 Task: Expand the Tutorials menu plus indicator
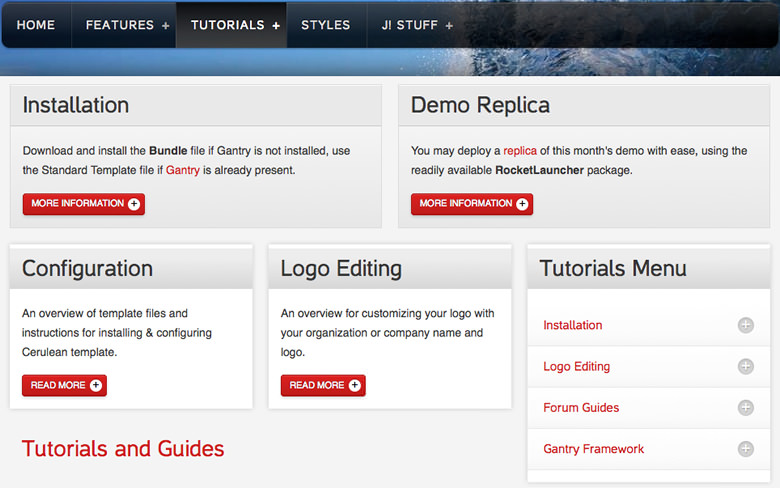276,25
